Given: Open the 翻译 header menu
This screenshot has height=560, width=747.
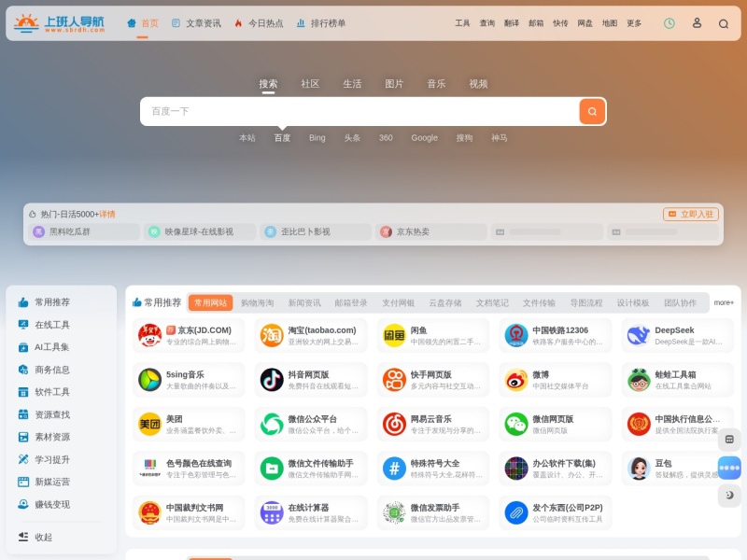Looking at the screenshot, I should pyautogui.click(x=511, y=23).
